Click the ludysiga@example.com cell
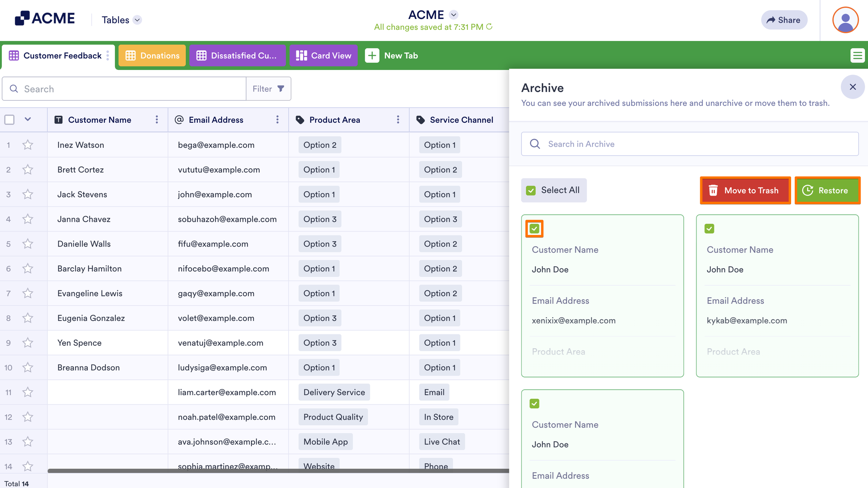Viewport: 868px width, 488px height. (228, 368)
